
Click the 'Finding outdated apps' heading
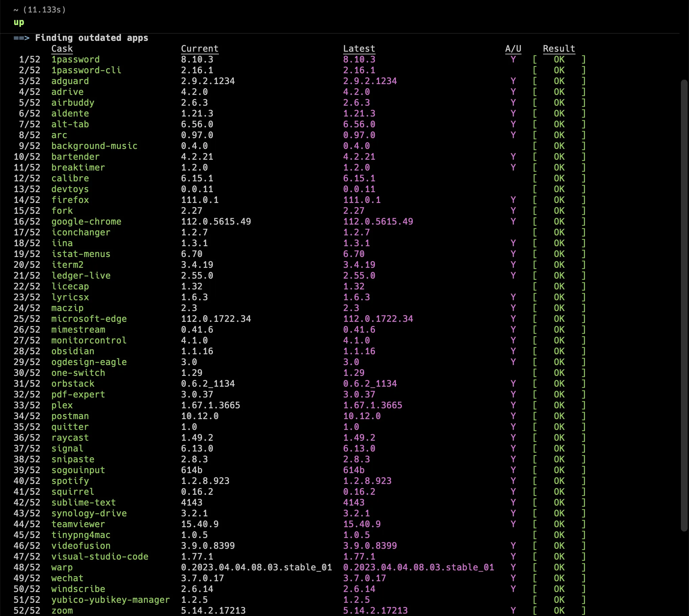(x=92, y=38)
